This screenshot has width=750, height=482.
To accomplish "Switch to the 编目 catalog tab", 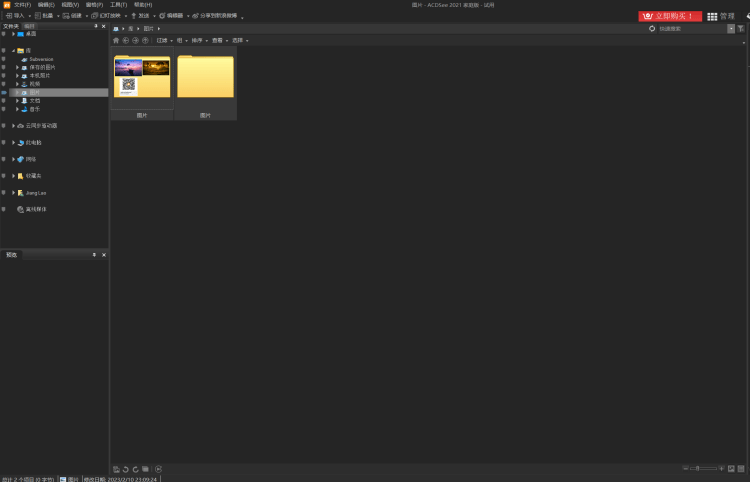I will pos(30,26).
